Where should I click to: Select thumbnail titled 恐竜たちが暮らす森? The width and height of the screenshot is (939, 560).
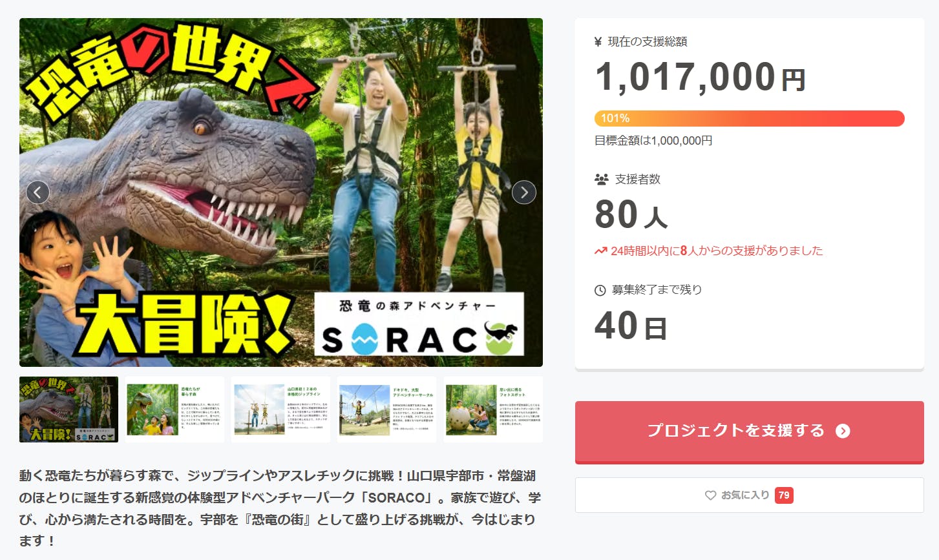[174, 410]
